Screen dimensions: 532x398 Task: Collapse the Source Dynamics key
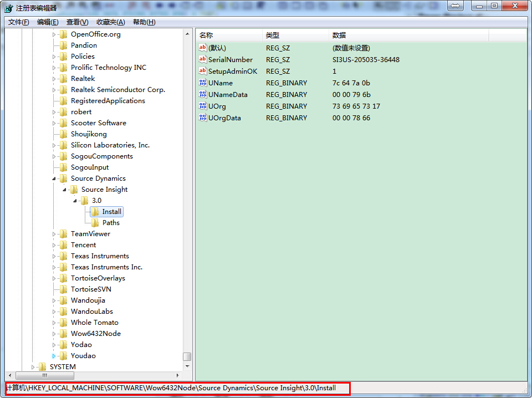54,179
